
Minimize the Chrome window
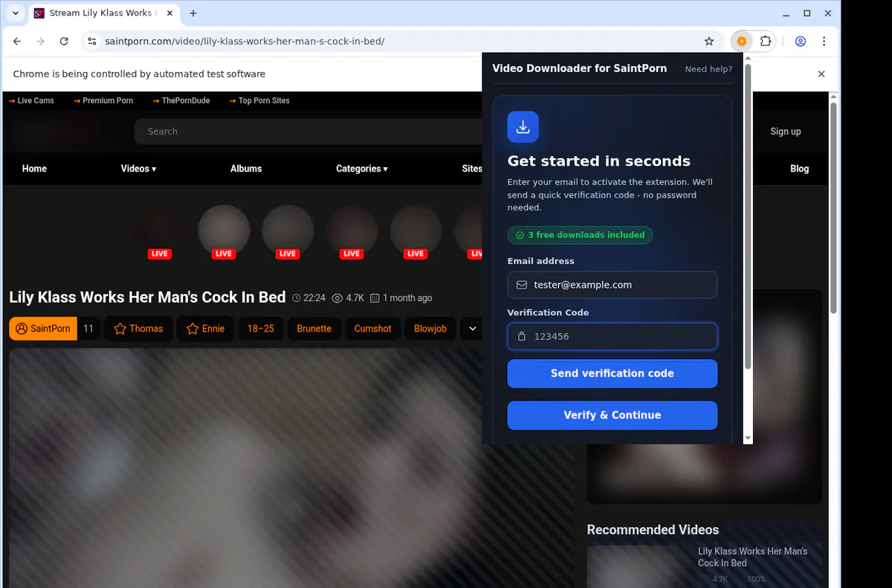(786, 13)
